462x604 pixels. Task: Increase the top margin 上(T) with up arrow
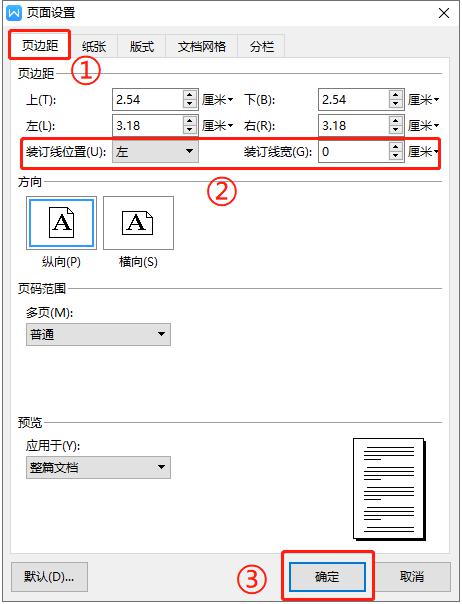pos(189,95)
